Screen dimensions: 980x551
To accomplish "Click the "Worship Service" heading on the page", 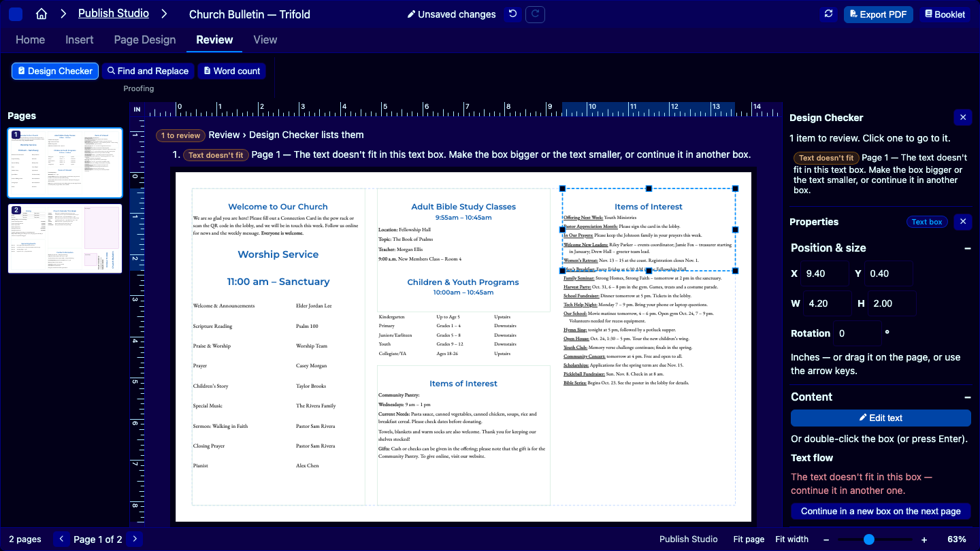I will coord(278,254).
